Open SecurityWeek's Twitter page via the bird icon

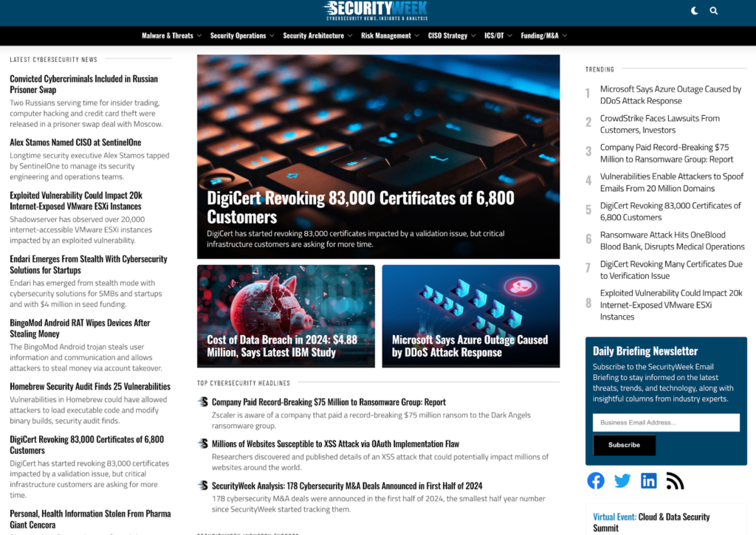coord(622,480)
